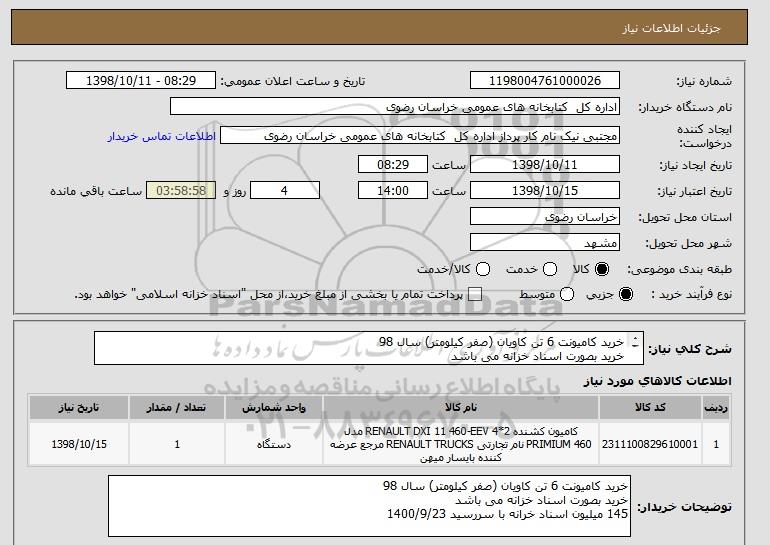770x545 pixels.
Task: Select the کالا/خدمت radio button
Action: pos(483,269)
